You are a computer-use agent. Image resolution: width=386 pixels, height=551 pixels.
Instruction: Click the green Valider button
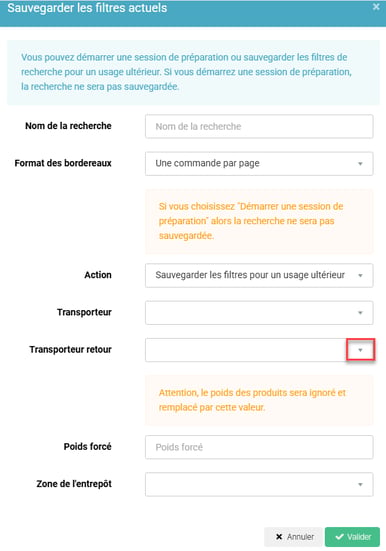tap(352, 537)
